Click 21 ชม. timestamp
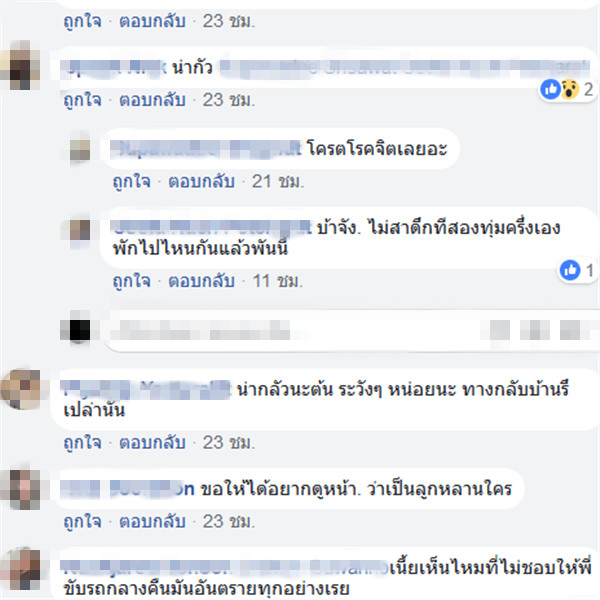 click(x=278, y=181)
